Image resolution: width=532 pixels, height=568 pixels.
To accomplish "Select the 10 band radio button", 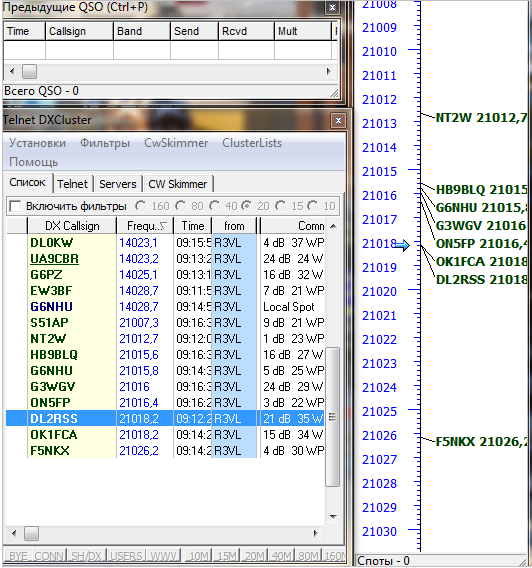I will (x=313, y=206).
